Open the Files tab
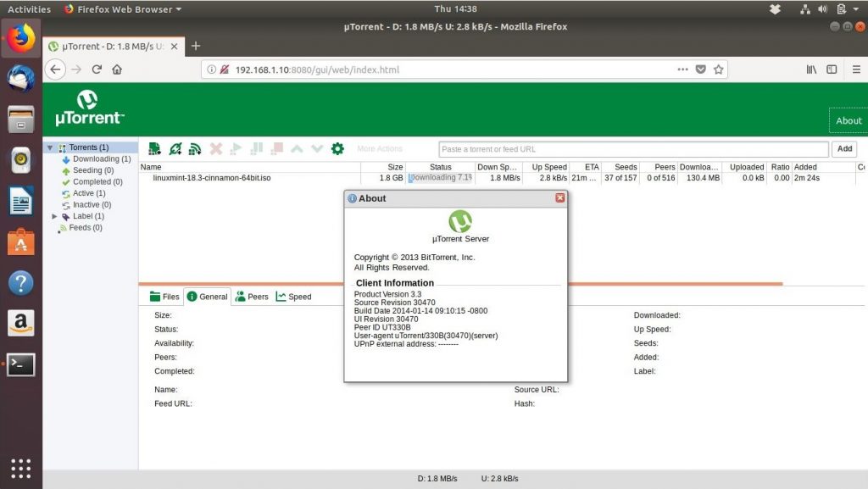 (x=163, y=297)
